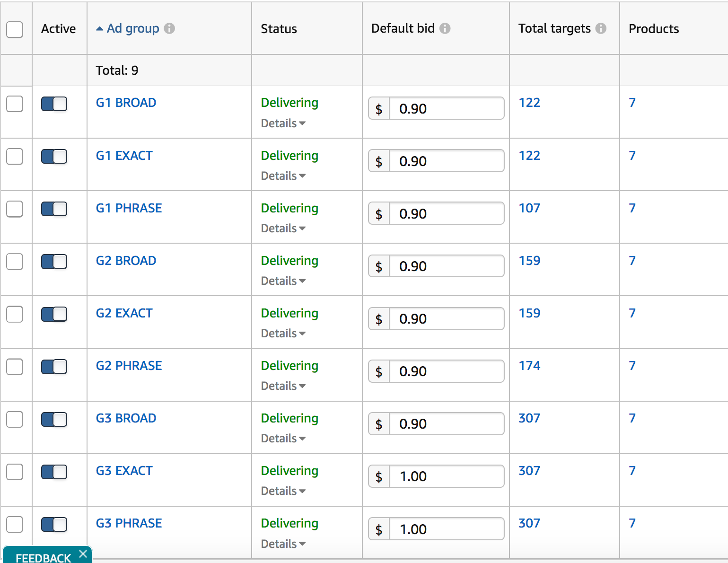Toggle the active switch for G3 PHRASE

(x=54, y=524)
